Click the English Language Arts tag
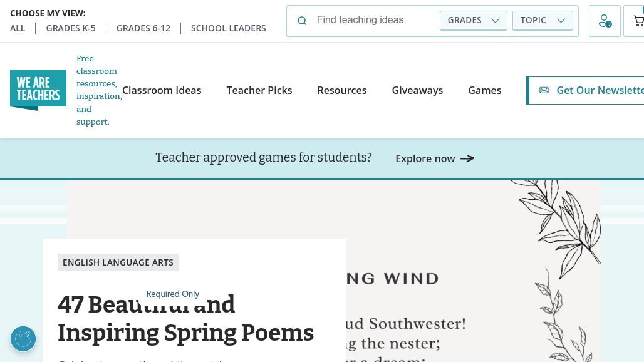This screenshot has width=644, height=362. [x=118, y=262]
